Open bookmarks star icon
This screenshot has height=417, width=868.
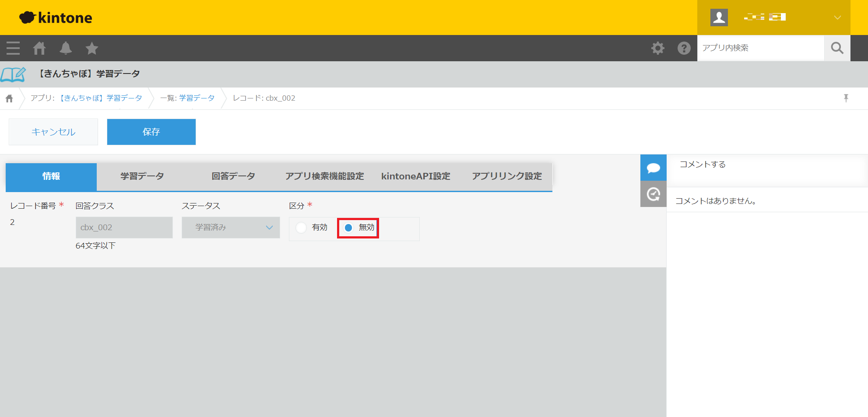[x=92, y=48]
